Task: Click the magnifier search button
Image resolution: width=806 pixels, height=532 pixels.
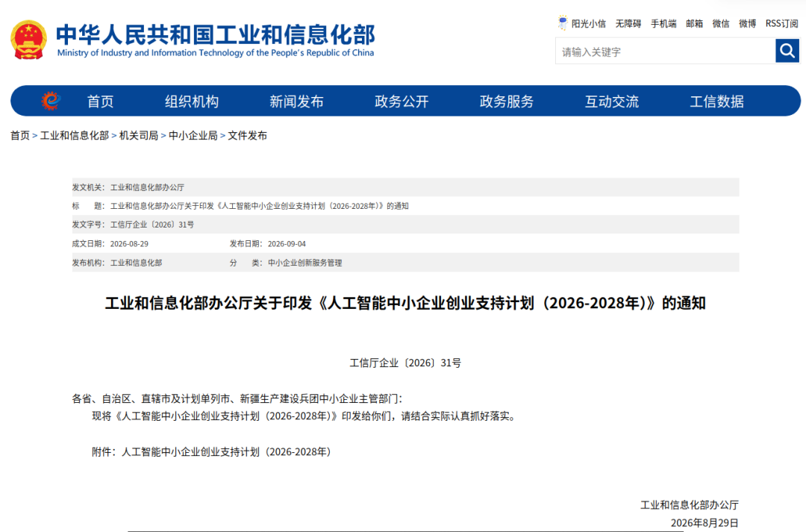Action: [787, 51]
